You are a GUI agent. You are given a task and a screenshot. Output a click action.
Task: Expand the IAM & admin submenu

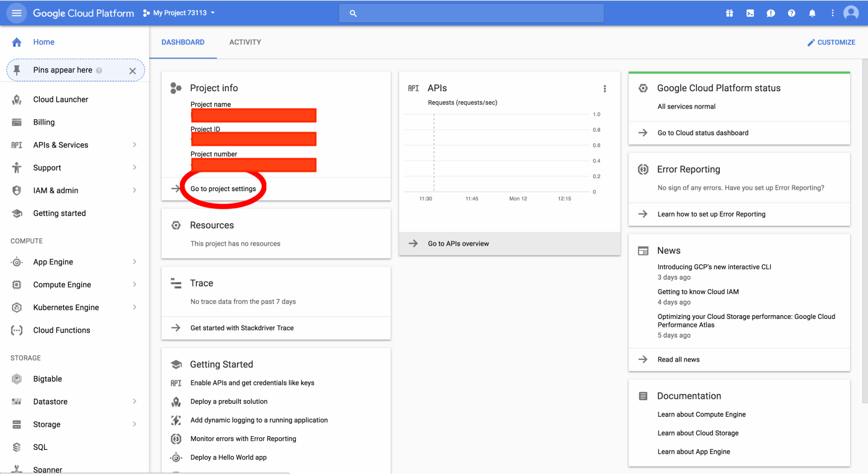tap(135, 190)
